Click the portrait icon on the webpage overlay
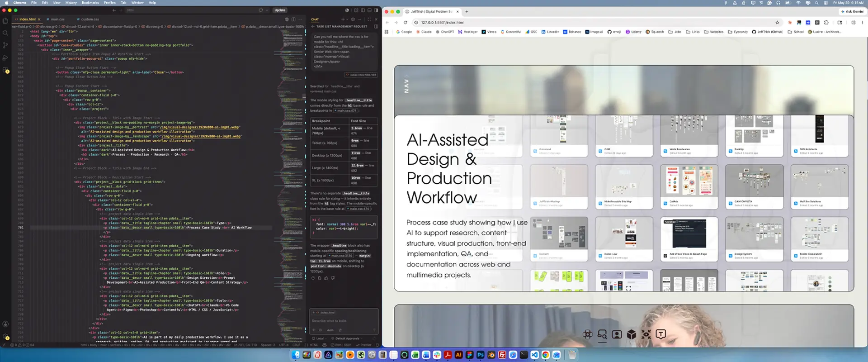868x362 pixels. pos(617,334)
